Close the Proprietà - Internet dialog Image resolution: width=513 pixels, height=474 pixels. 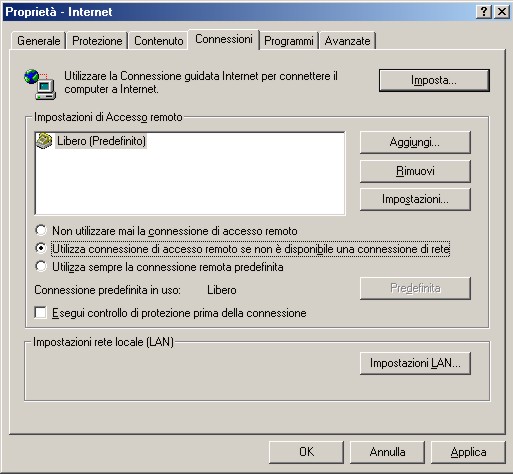[x=502, y=12]
